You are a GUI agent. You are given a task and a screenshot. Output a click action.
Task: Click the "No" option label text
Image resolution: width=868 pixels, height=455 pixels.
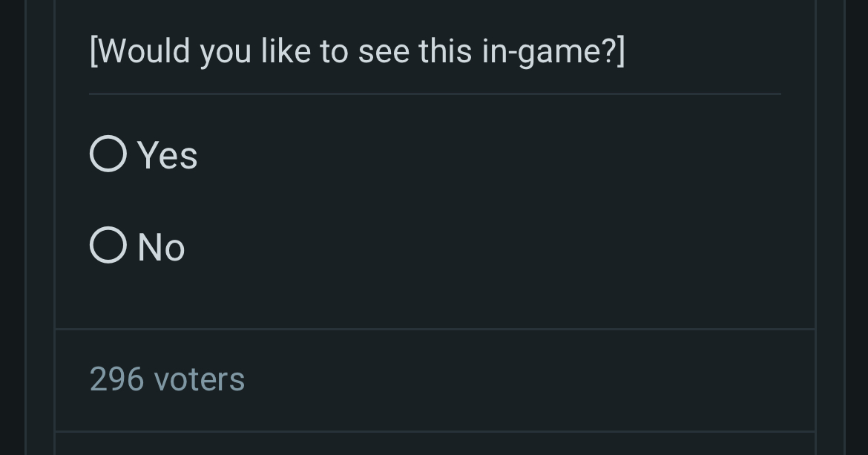coord(161,247)
